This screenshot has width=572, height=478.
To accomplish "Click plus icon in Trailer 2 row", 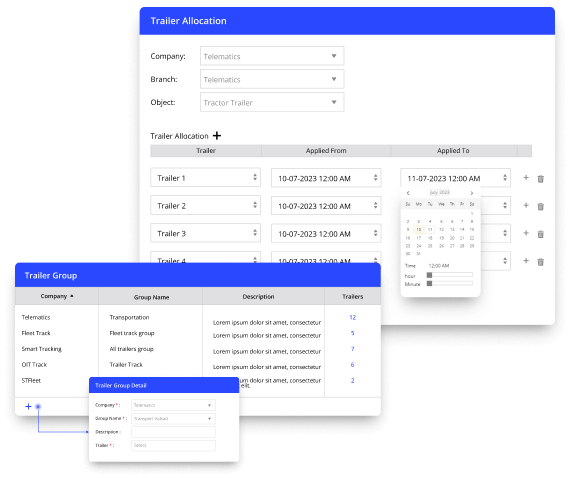I will [x=526, y=205].
